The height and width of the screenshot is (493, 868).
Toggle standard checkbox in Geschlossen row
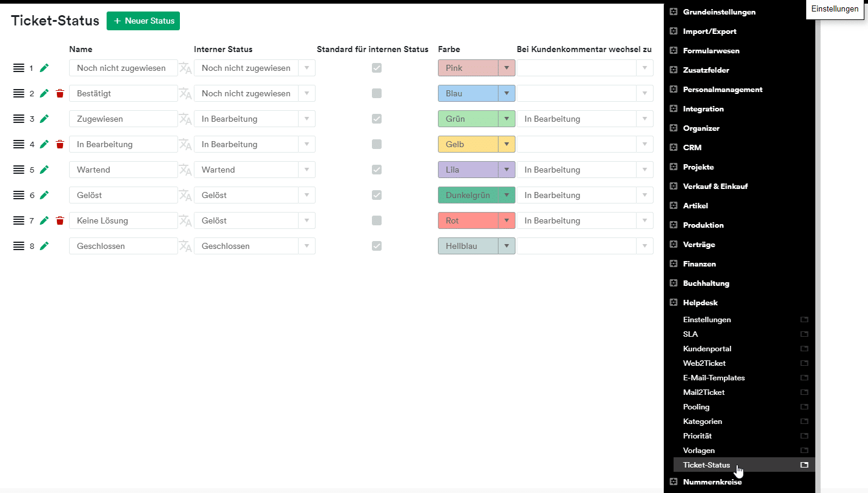pyautogui.click(x=377, y=246)
